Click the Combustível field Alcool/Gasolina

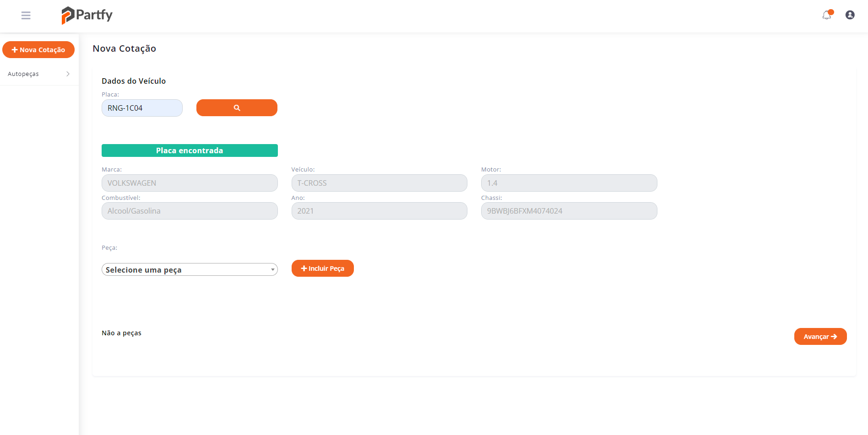[x=190, y=211]
